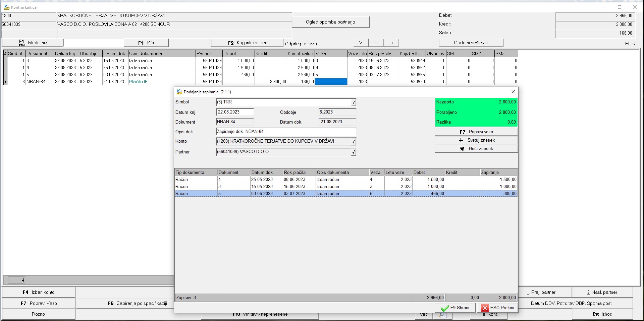The width and height of the screenshot is (644, 321).
Task: Click the konto code field 1200
Action: click(29, 16)
